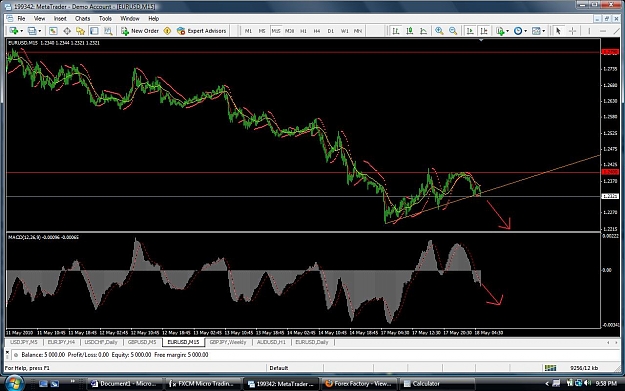This screenshot has width=625, height=391.
Task: Switch to the W1 timeframe
Action: click(344, 31)
